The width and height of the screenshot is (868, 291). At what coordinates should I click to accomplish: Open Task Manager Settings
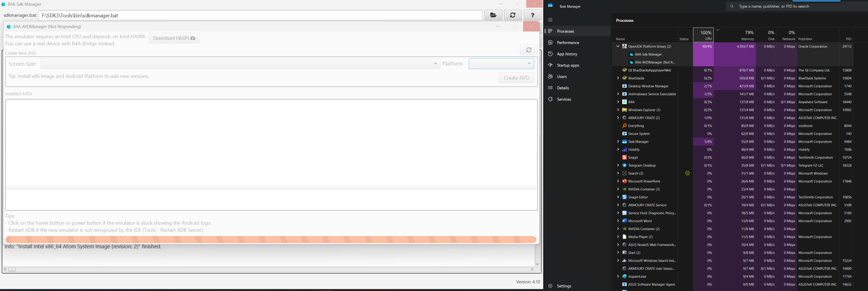577,286
